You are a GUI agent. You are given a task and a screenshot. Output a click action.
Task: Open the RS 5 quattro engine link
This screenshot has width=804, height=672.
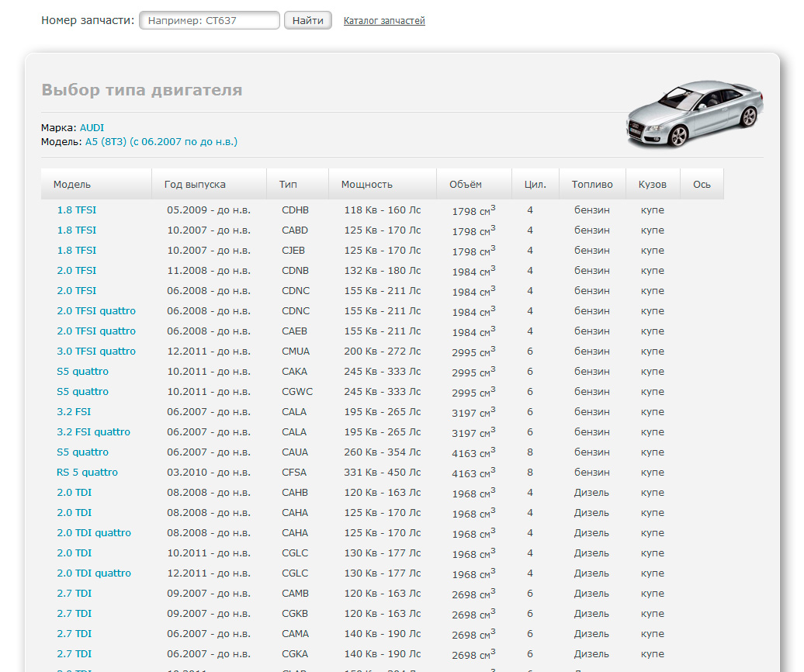point(87,473)
